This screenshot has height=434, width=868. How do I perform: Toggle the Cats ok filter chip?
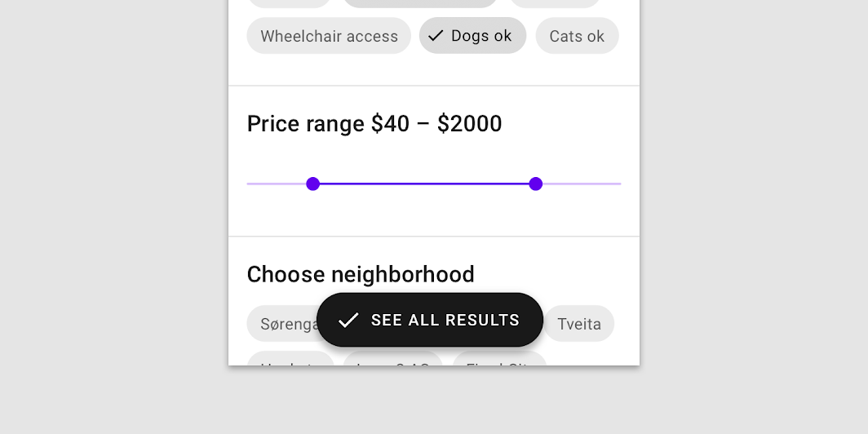pyautogui.click(x=577, y=36)
